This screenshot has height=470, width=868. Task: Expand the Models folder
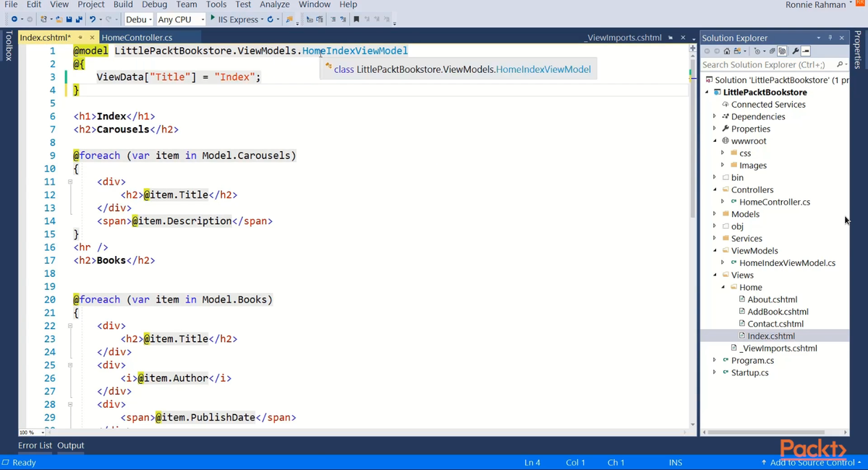pyautogui.click(x=715, y=214)
